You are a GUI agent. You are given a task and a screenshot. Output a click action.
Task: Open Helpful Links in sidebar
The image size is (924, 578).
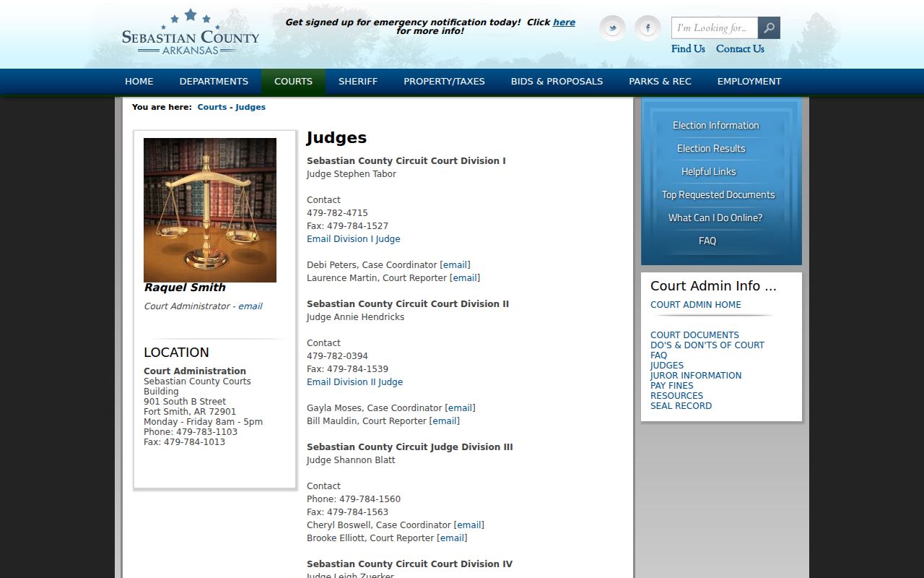[x=709, y=172]
